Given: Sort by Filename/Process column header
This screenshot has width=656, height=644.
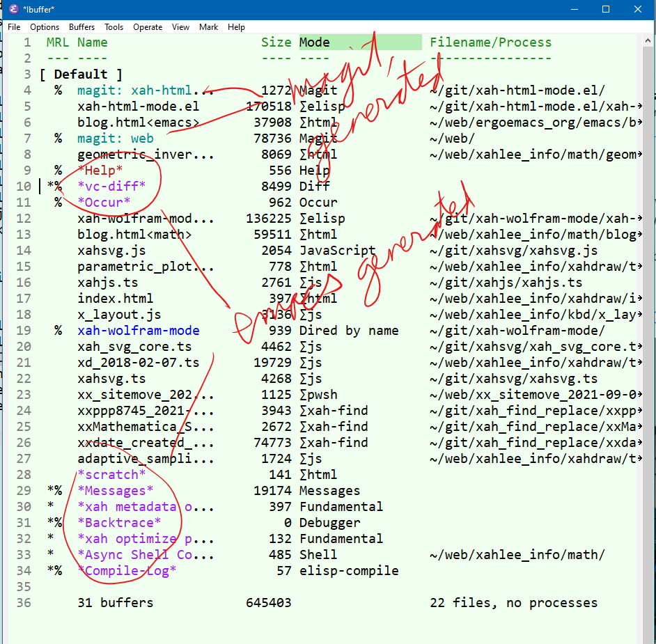Looking at the screenshot, I should 491,42.
